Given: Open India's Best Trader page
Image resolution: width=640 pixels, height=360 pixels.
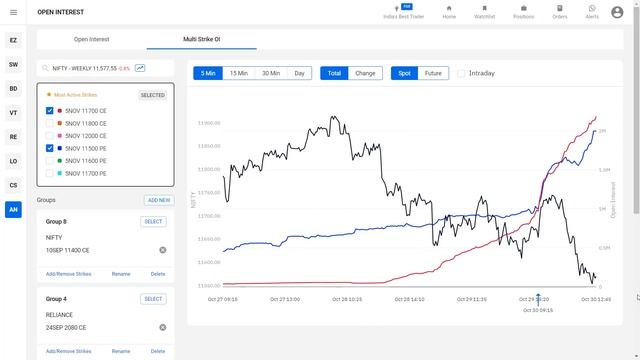Looking at the screenshot, I should [x=404, y=12].
